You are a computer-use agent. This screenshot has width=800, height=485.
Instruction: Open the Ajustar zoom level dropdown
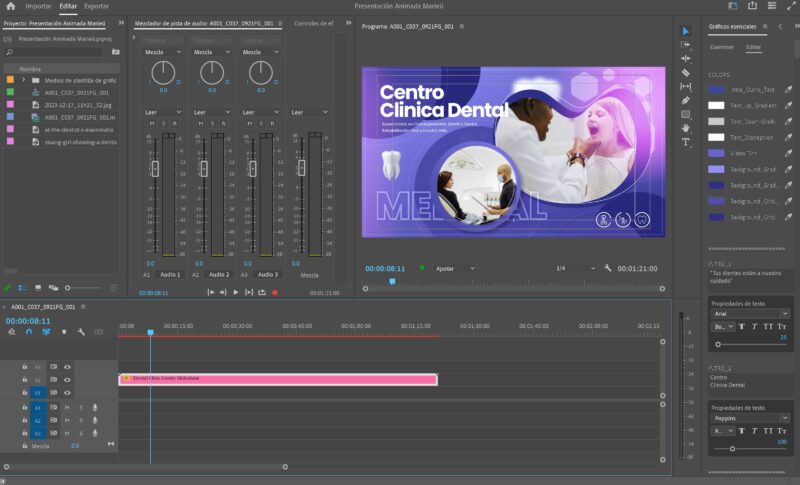tap(455, 268)
